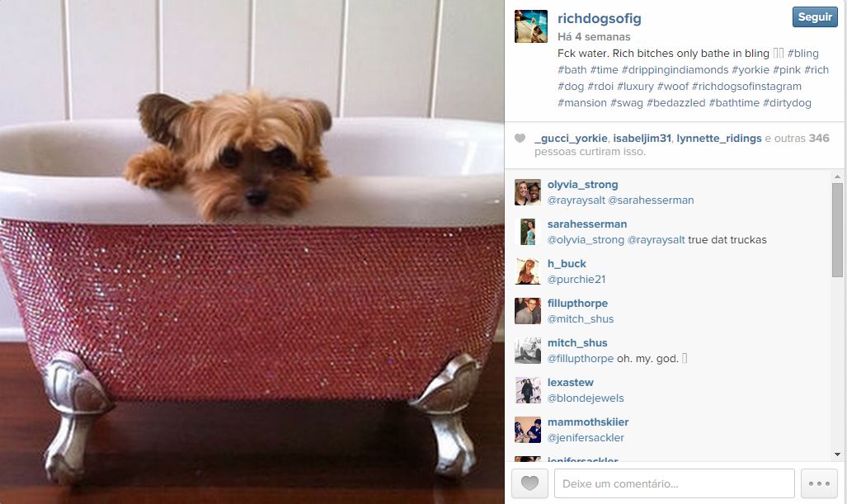Open lexastew's avatar picture
The height and width of the screenshot is (504, 847).
point(528,390)
